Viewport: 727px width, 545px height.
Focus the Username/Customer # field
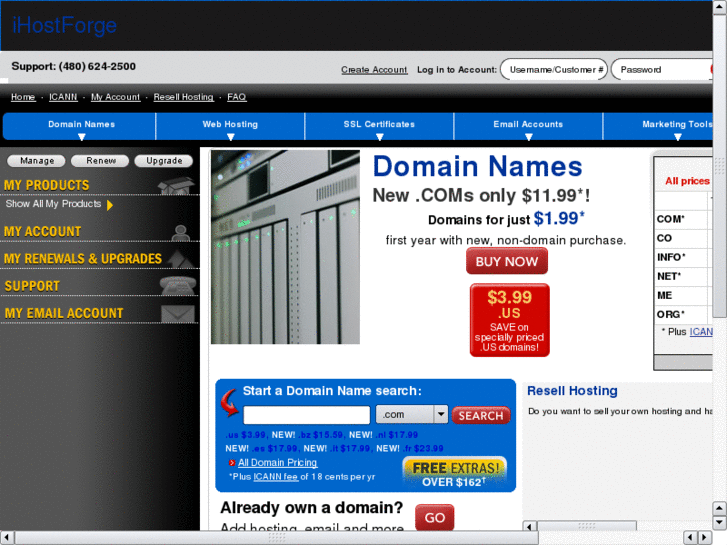[554, 70]
